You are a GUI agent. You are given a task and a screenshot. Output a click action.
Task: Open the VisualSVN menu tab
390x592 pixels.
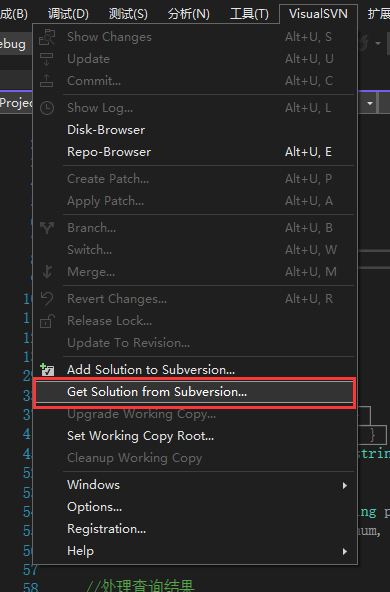[x=318, y=14]
